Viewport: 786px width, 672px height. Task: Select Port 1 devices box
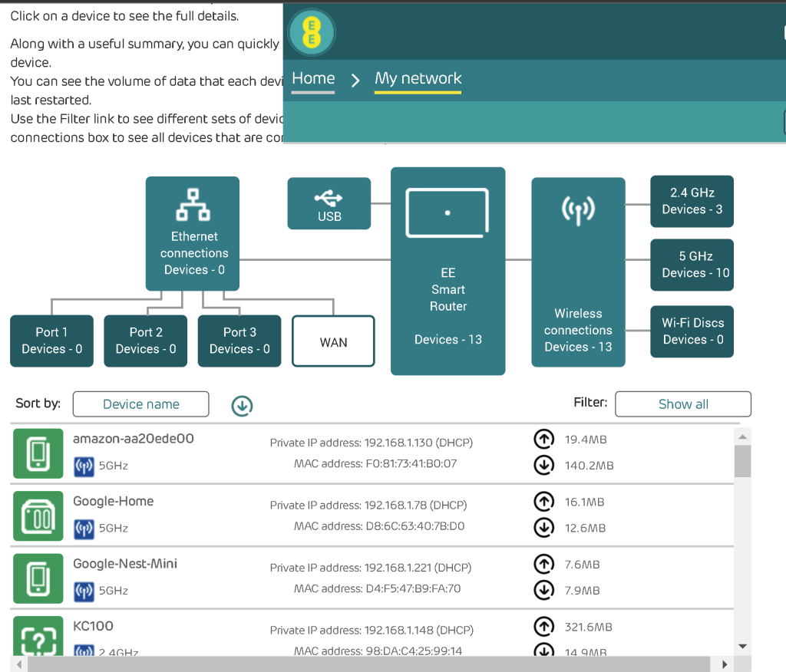(51, 341)
